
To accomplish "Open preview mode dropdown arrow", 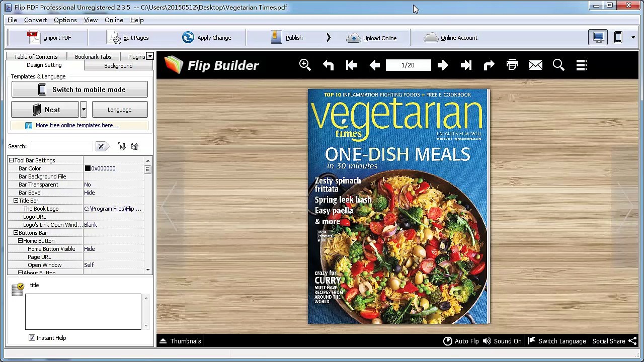I will click(633, 38).
